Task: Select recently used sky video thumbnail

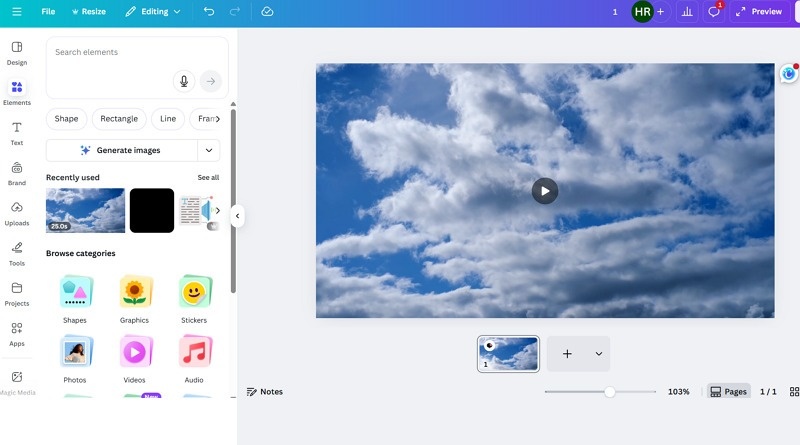Action: tap(85, 210)
